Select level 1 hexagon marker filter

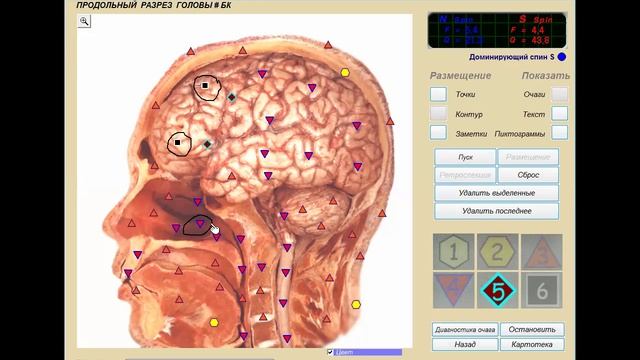tap(453, 252)
